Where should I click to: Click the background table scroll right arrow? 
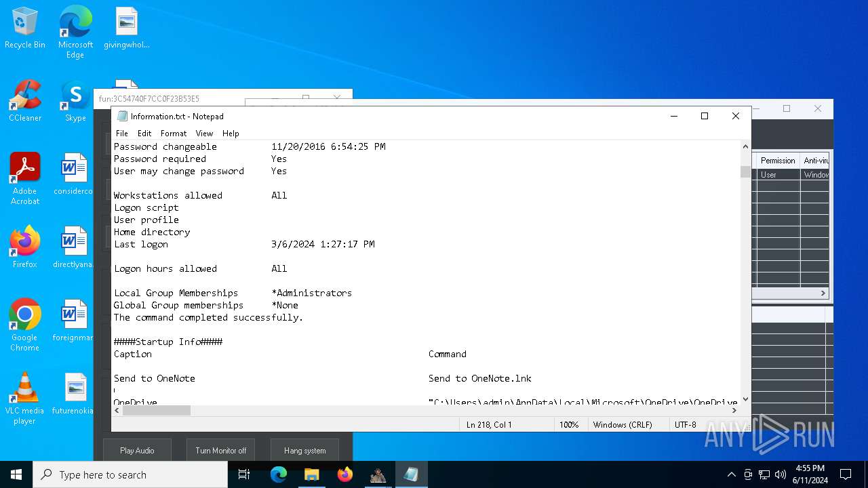823,293
